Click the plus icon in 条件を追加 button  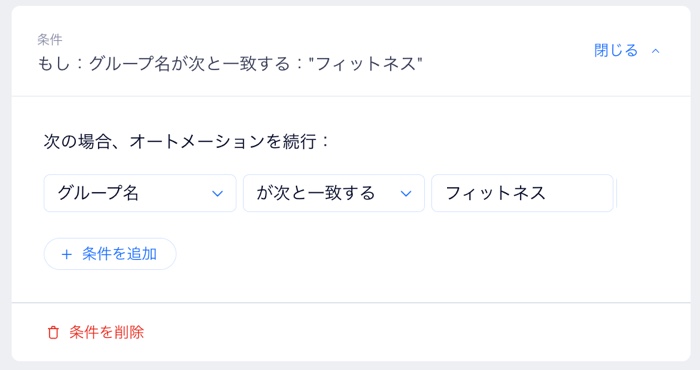tap(67, 254)
